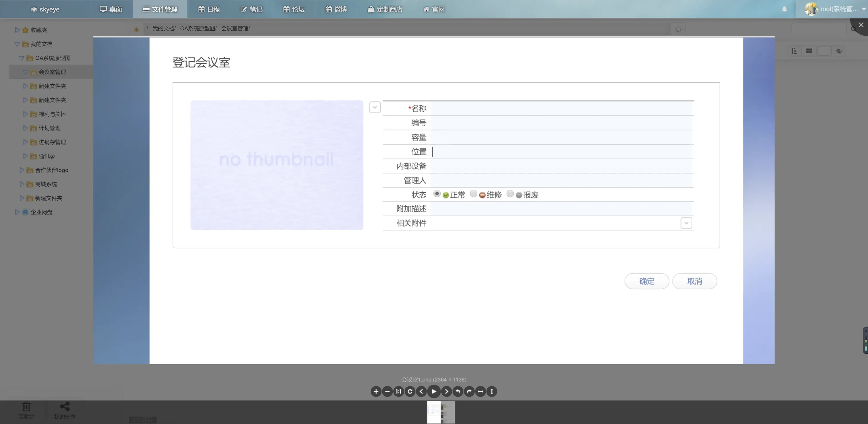Viewport: 868px width, 424px height.
Task: Reset image to 1:1 size
Action: tap(399, 391)
